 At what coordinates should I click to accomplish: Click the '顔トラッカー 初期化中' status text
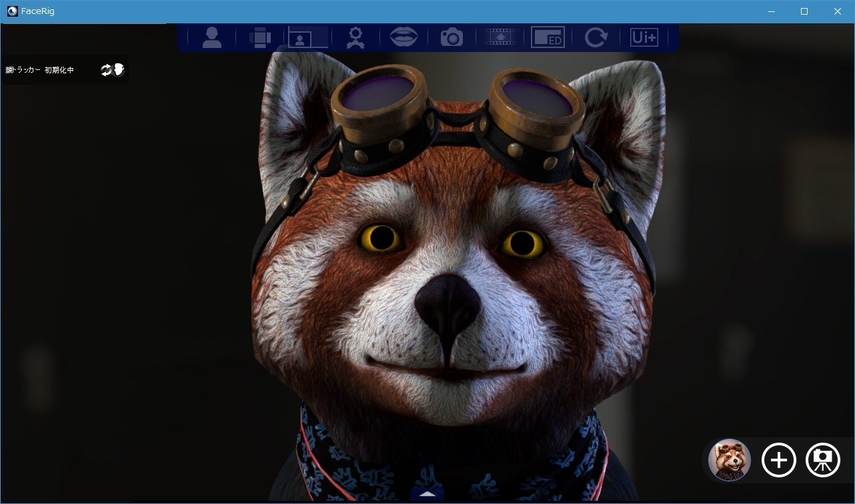pos(39,70)
